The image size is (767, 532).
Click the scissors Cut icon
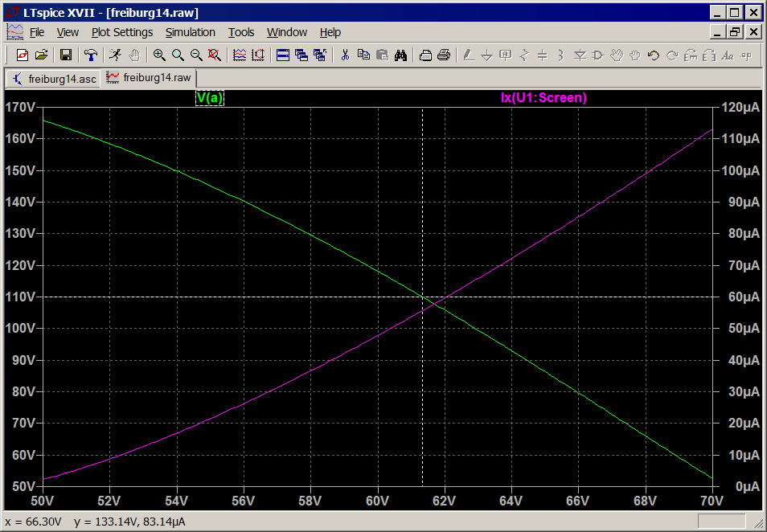tap(345, 55)
